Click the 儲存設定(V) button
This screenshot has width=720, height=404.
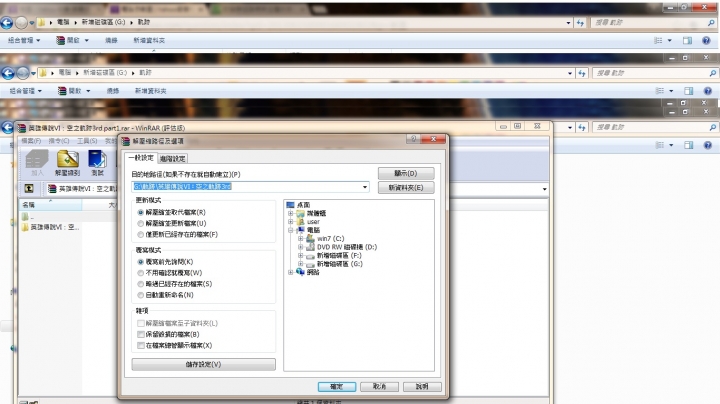tap(203, 365)
